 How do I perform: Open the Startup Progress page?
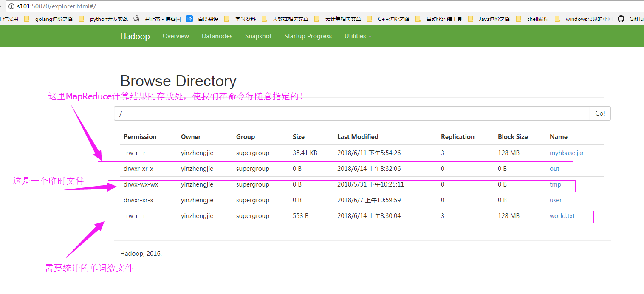pos(308,36)
